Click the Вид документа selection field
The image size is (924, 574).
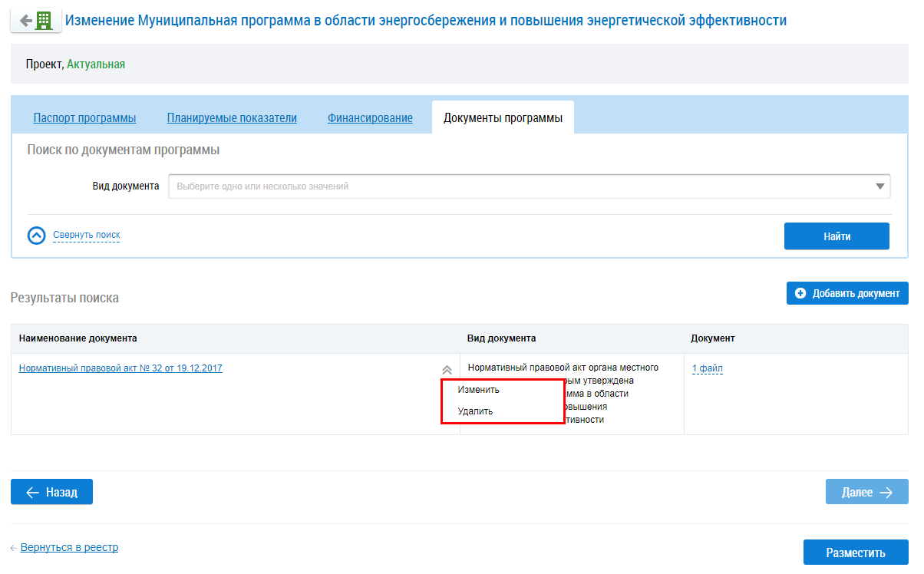[522, 186]
